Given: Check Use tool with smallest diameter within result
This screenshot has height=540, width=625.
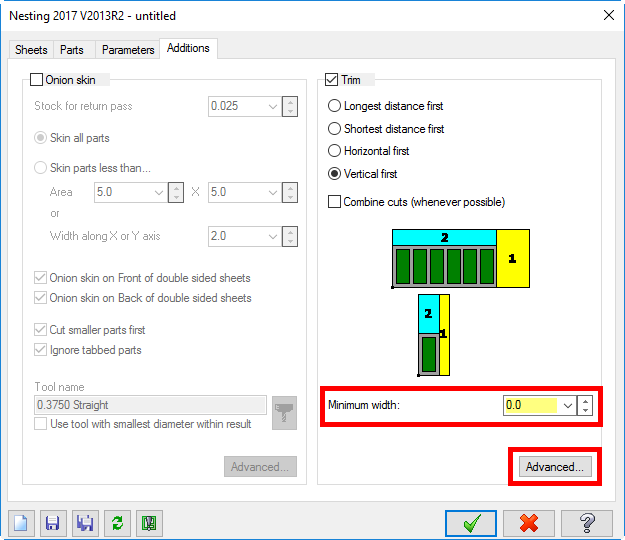Looking at the screenshot, I should (40, 424).
